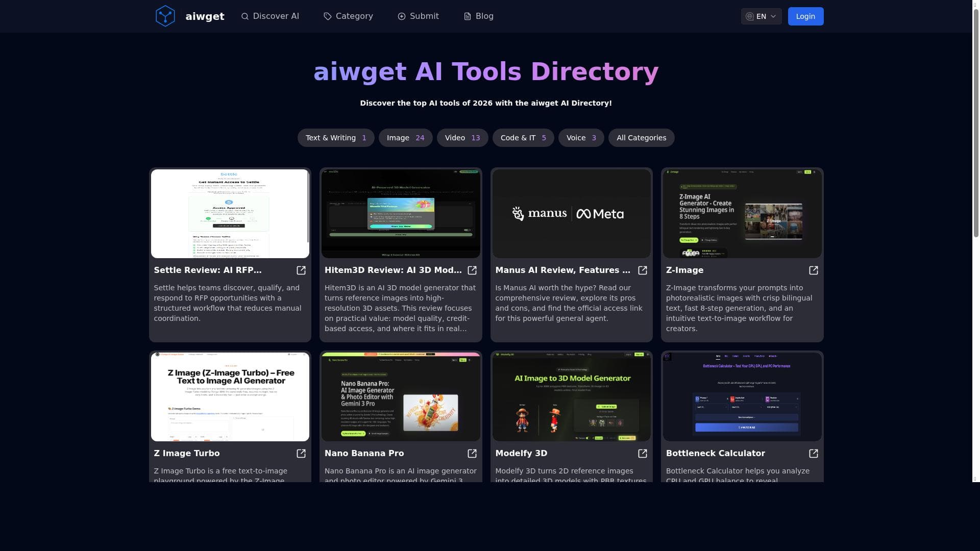The image size is (980, 551).
Task: Click the Blog document icon
Action: (x=468, y=16)
